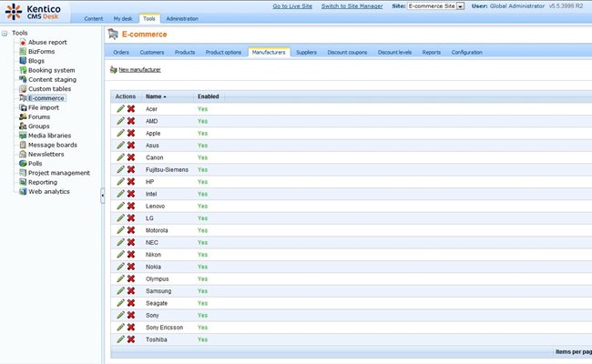The image size is (592, 364).
Task: Open the Products tab
Action: click(185, 53)
